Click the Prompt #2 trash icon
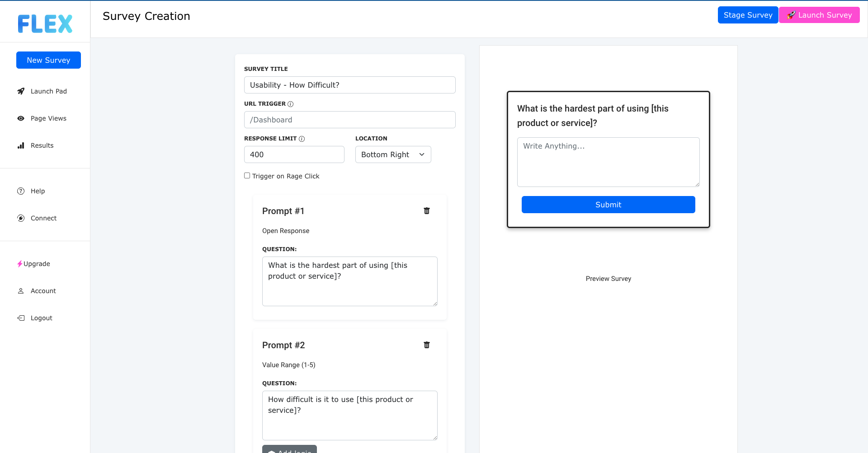The image size is (868, 453). pos(426,345)
